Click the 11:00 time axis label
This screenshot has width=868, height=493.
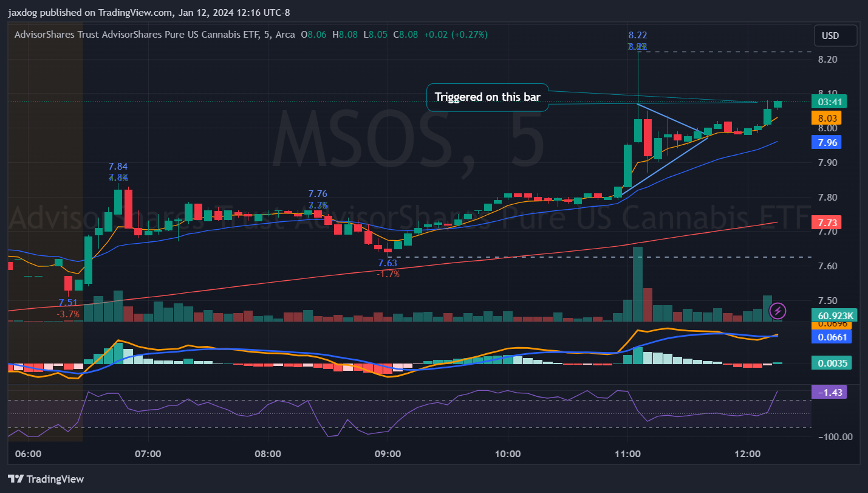627,454
